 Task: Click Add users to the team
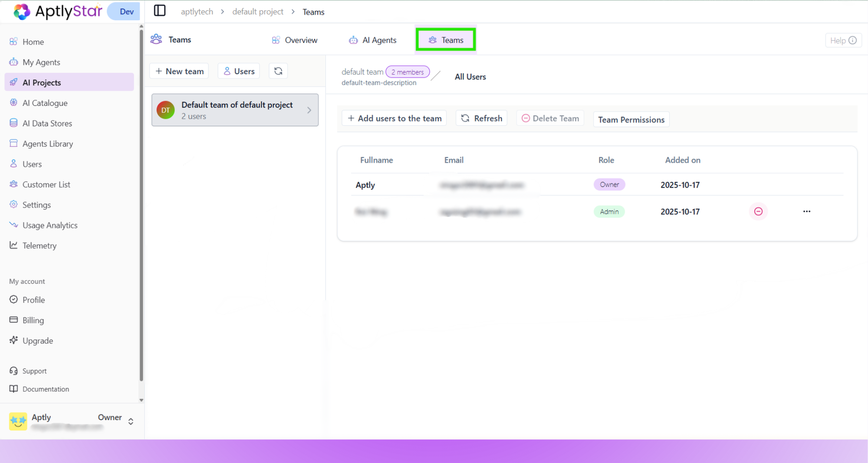(394, 118)
